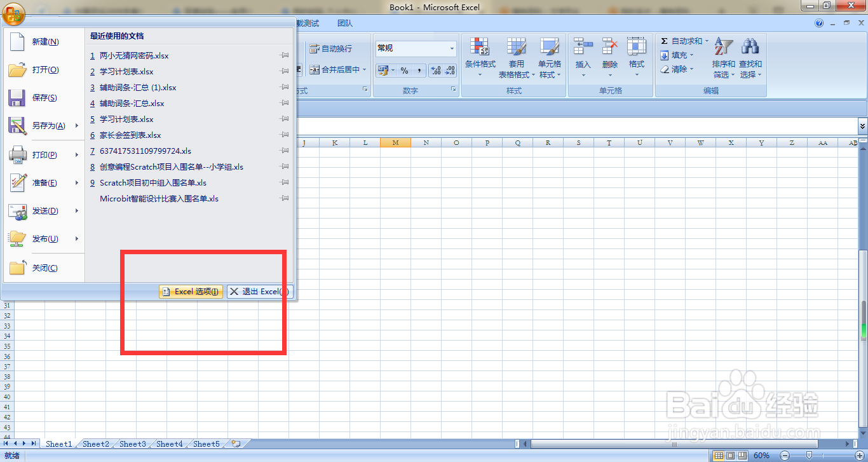The image size is (868, 462).
Task: Switch to Sheet3 tab
Action: (x=133, y=444)
